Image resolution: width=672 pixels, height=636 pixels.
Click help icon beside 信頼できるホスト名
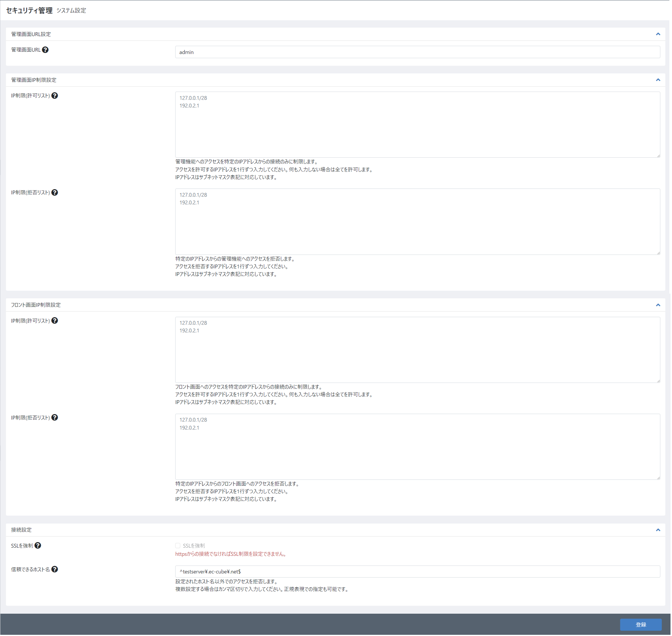55,569
